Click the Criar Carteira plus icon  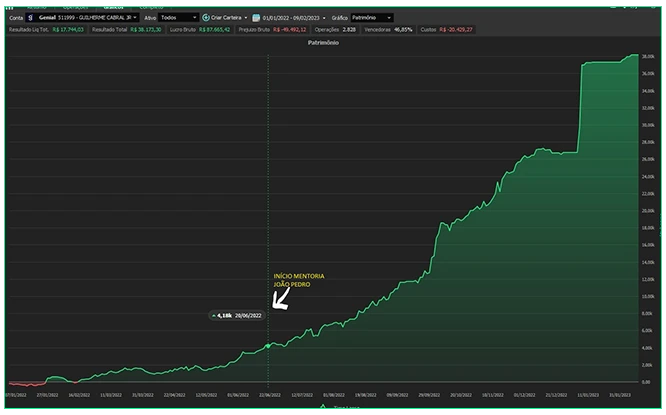pos(206,18)
